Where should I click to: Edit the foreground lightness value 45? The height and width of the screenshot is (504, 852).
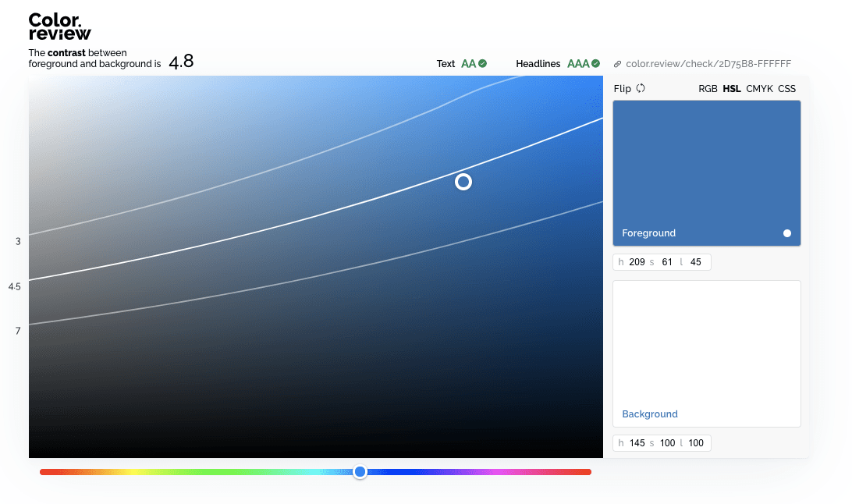click(695, 262)
